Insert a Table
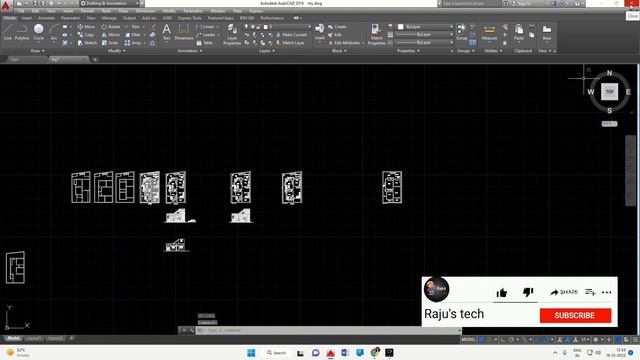The image size is (640, 360). 204,42
